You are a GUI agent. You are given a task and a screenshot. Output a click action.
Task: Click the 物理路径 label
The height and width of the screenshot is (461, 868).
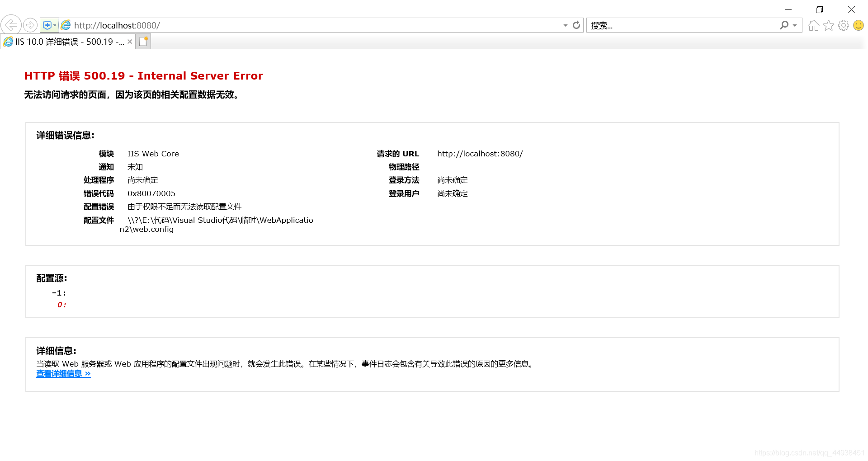pyautogui.click(x=404, y=167)
